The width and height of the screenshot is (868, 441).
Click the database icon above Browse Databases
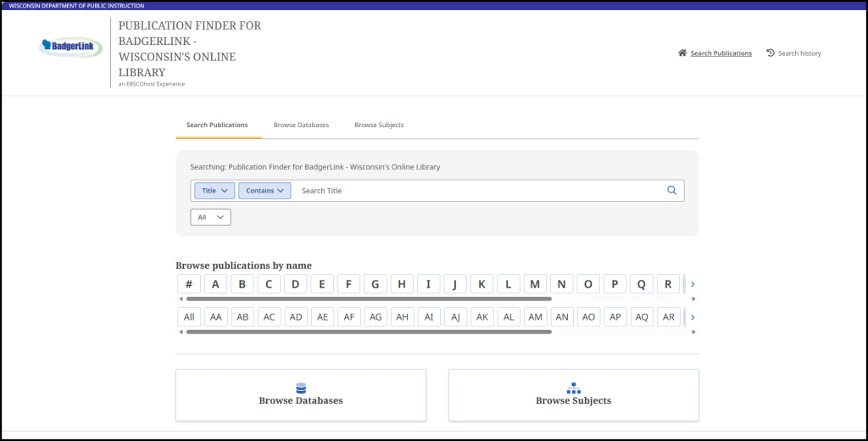301,388
